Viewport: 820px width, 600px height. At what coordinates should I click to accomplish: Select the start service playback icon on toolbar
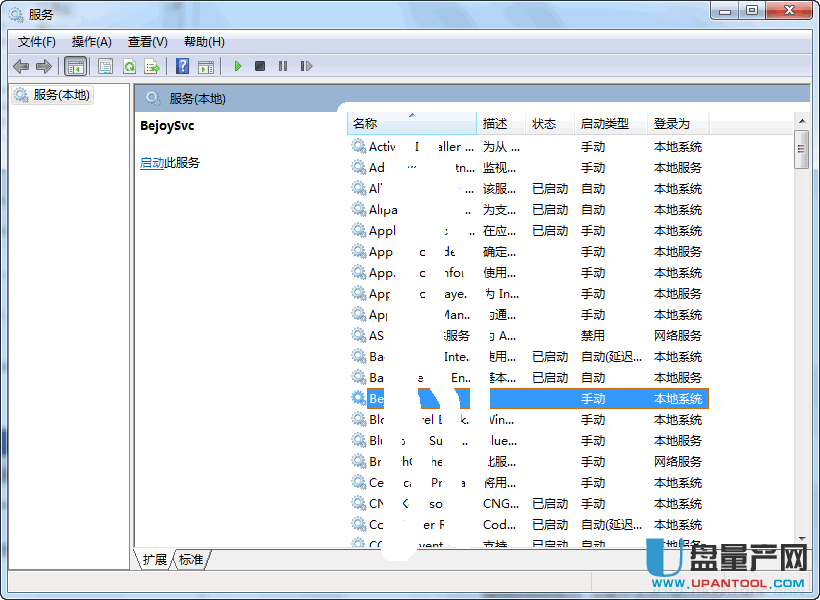[x=237, y=66]
